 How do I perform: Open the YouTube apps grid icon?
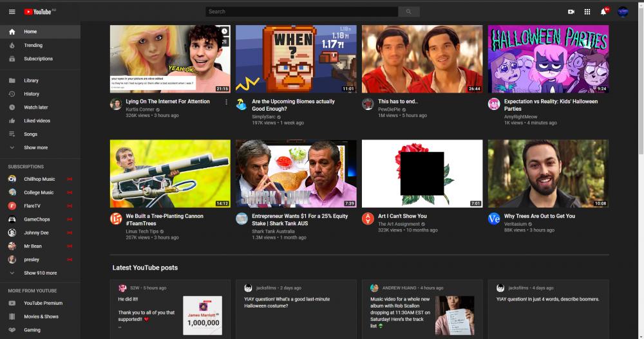click(x=587, y=12)
